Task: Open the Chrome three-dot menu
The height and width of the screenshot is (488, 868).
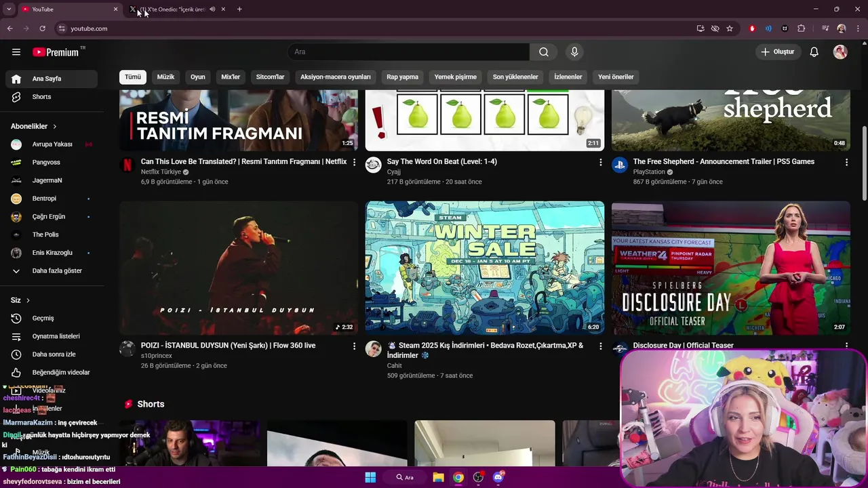Action: point(857,28)
